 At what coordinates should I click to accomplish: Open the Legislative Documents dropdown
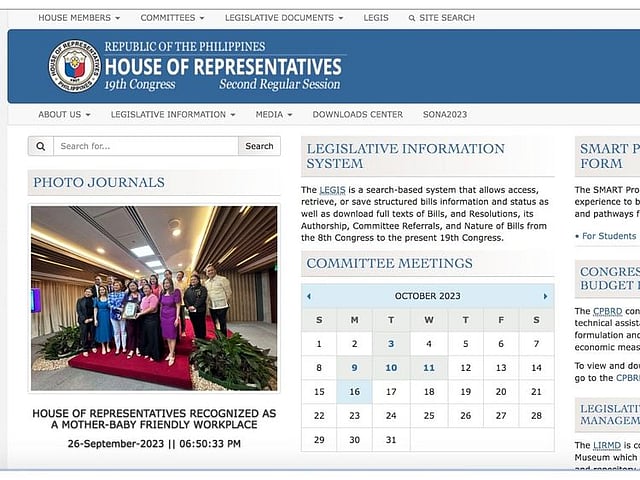coord(284,18)
